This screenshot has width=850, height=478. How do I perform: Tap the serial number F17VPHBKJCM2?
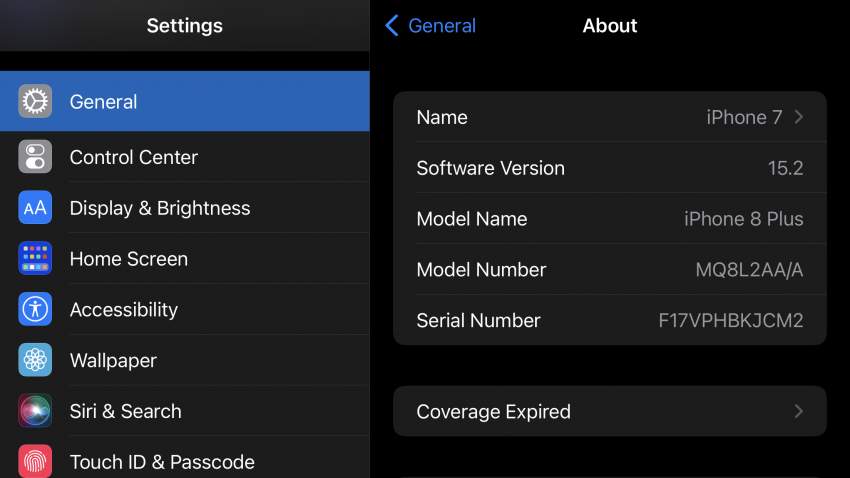(x=730, y=321)
